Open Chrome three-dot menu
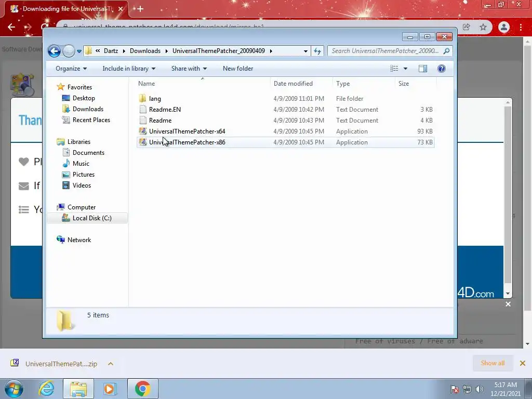The width and height of the screenshot is (532, 399). tap(521, 27)
